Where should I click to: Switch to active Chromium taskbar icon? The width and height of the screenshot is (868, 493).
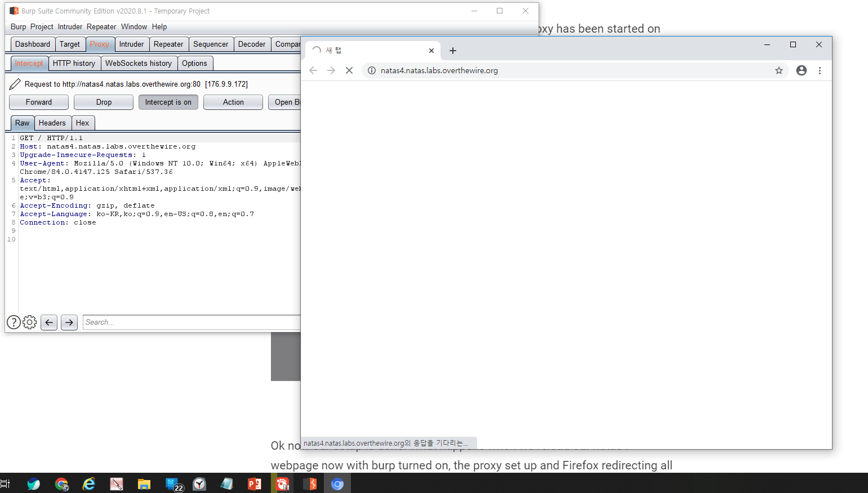coord(337,483)
